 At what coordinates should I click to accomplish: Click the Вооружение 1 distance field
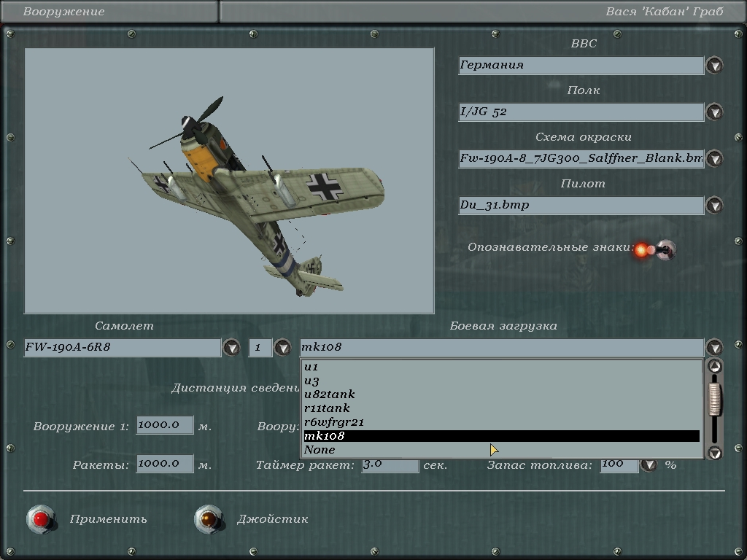(165, 426)
